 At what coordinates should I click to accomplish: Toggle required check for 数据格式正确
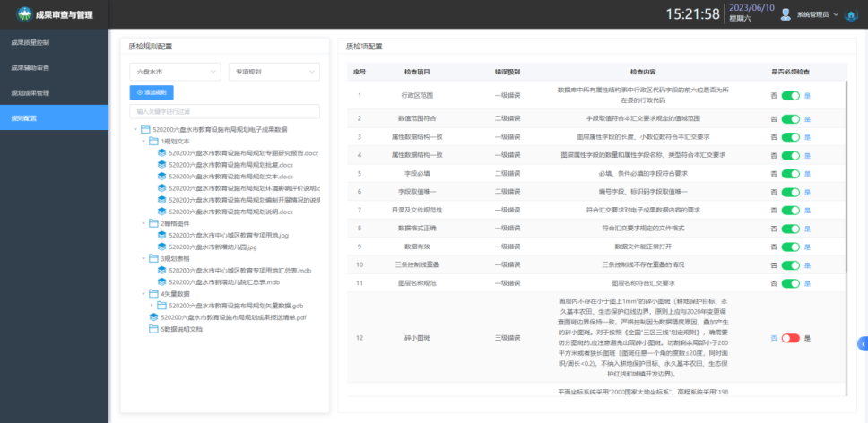791,228
